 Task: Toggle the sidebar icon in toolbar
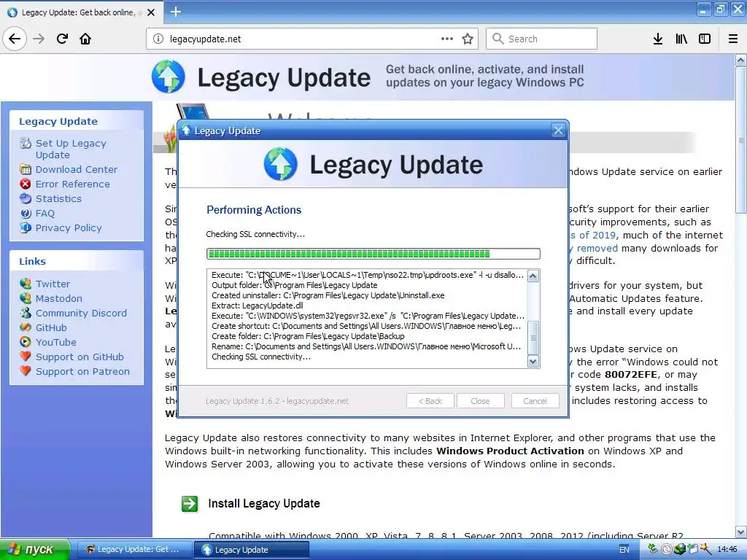[x=705, y=39]
